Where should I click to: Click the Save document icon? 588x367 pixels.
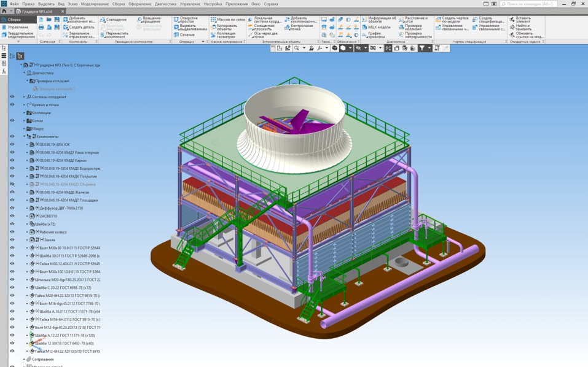pyautogui.click(x=57, y=20)
